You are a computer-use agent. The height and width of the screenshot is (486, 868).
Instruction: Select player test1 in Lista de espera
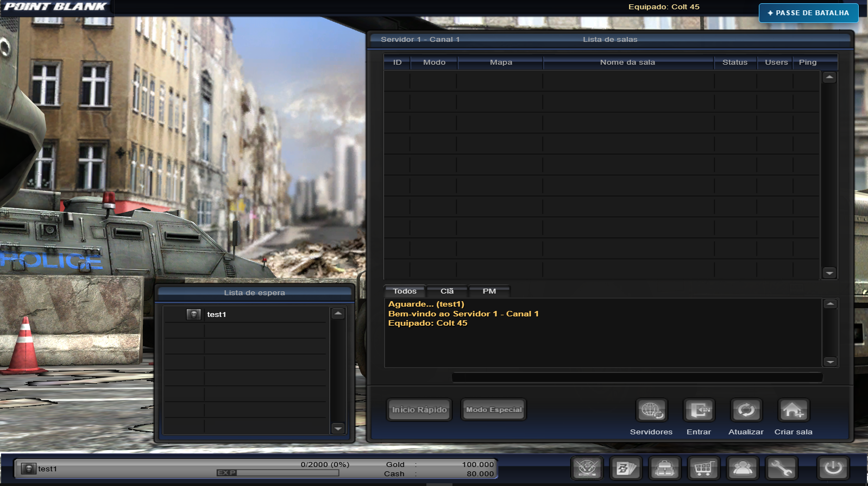pos(246,314)
